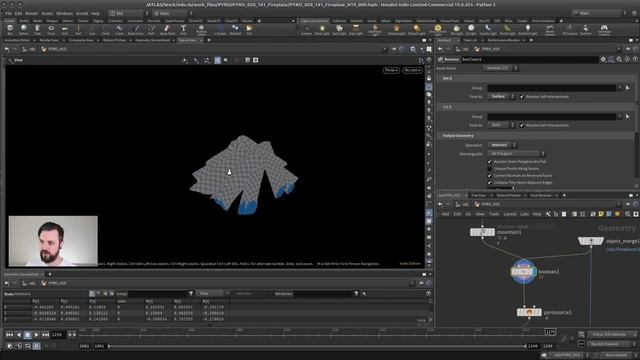
Task: Add a Camera from the shelf
Action: click(306, 29)
